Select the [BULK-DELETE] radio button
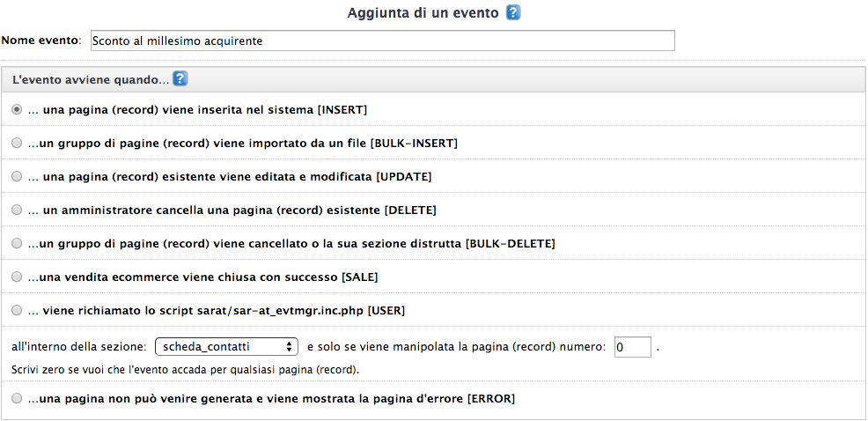 click(x=17, y=243)
